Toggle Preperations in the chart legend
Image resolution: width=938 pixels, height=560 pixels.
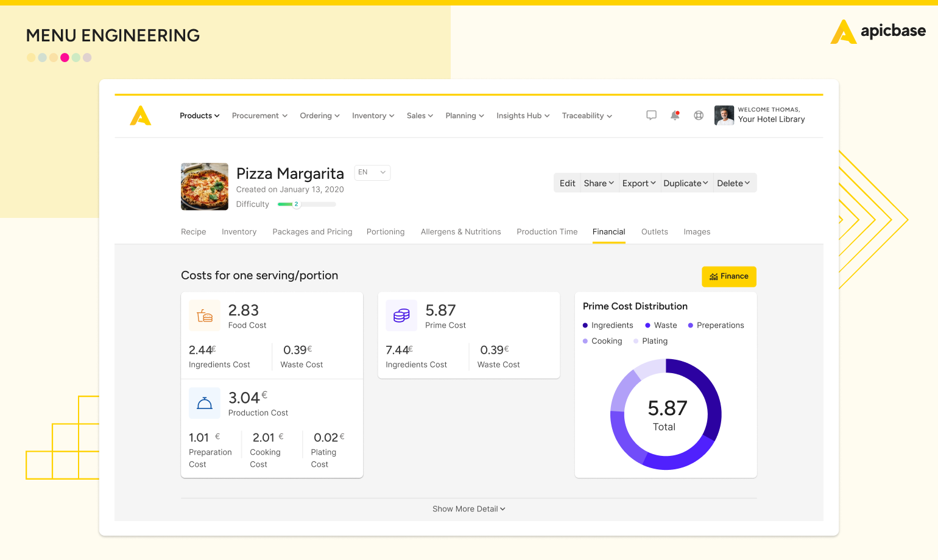[x=716, y=326]
